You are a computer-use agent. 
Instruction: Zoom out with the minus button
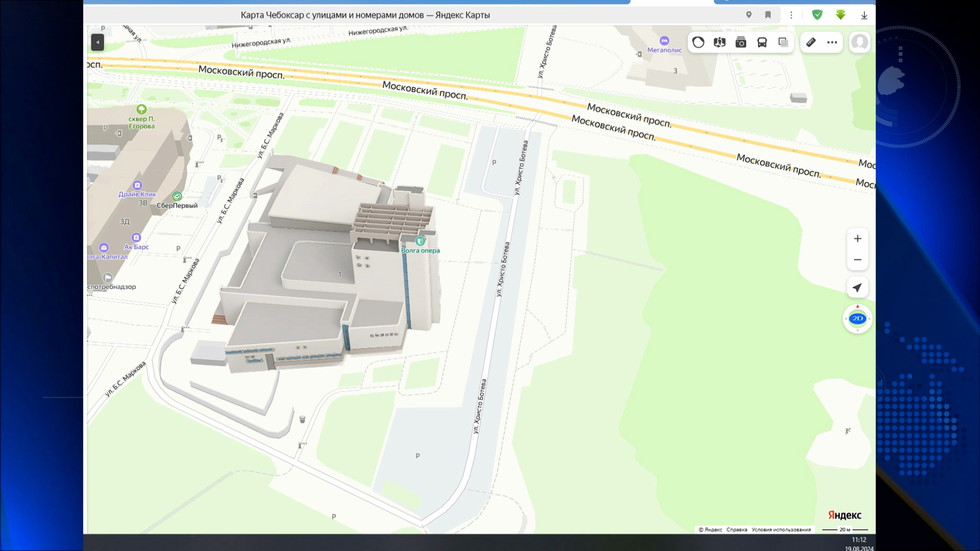point(857,260)
